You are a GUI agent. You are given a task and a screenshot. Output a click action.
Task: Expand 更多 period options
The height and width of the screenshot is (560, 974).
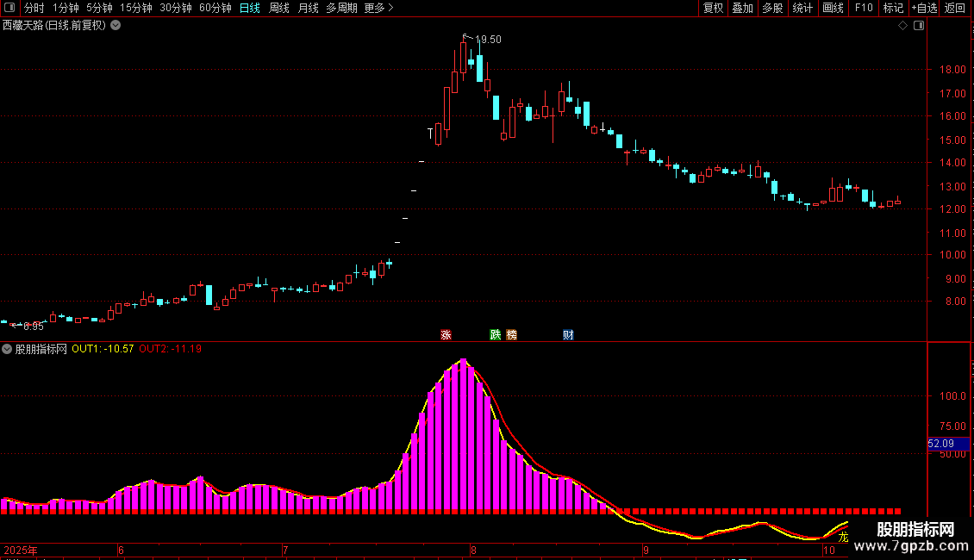(379, 8)
